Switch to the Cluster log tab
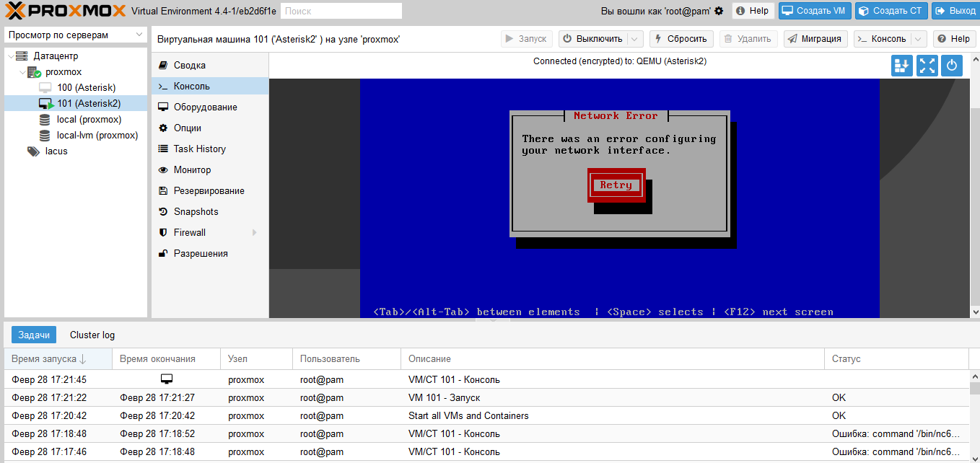 point(92,335)
